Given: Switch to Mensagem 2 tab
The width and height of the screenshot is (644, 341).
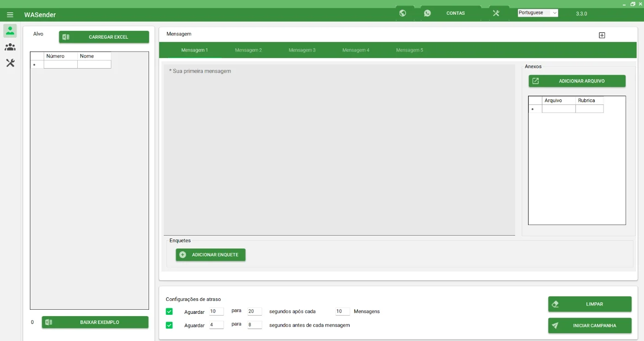Looking at the screenshot, I should (x=248, y=50).
